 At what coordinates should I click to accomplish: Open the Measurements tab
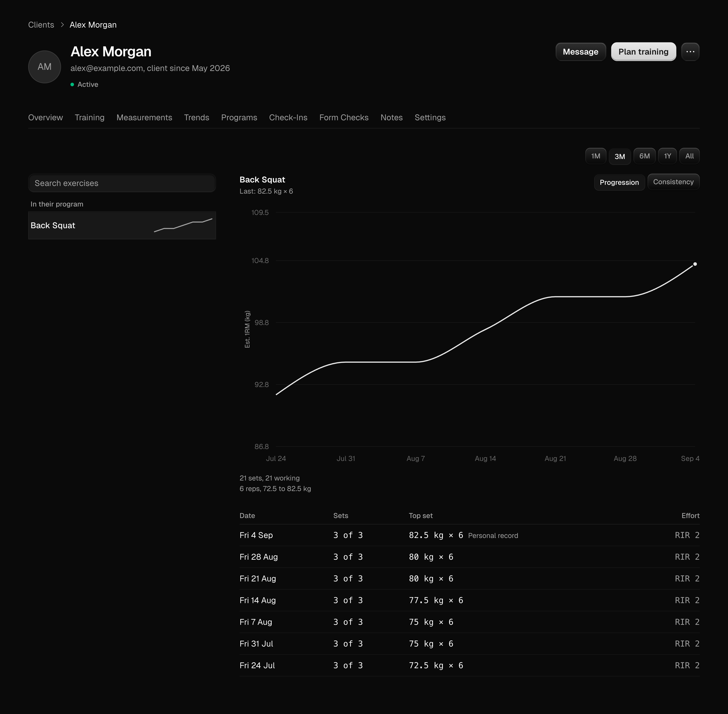click(144, 117)
